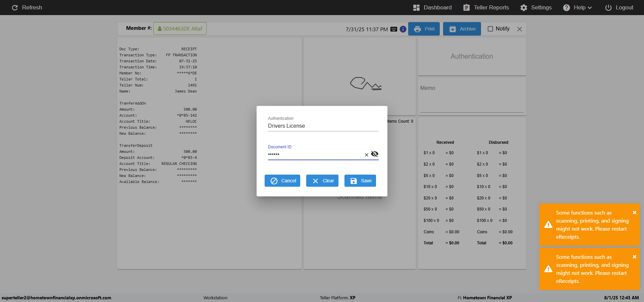The width and height of the screenshot is (644, 302).
Task: Open the Dashboard page
Action: 432,7
